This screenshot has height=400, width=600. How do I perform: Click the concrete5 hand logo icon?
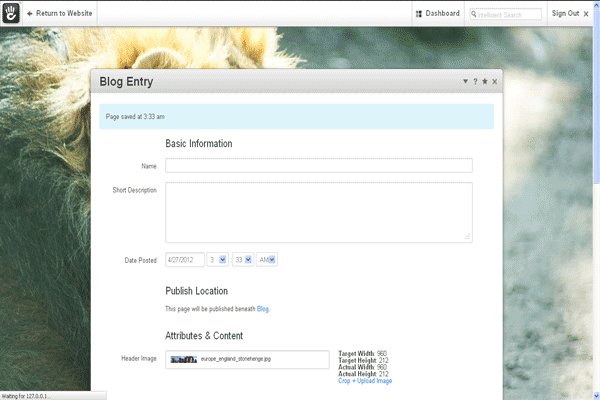tap(12, 13)
